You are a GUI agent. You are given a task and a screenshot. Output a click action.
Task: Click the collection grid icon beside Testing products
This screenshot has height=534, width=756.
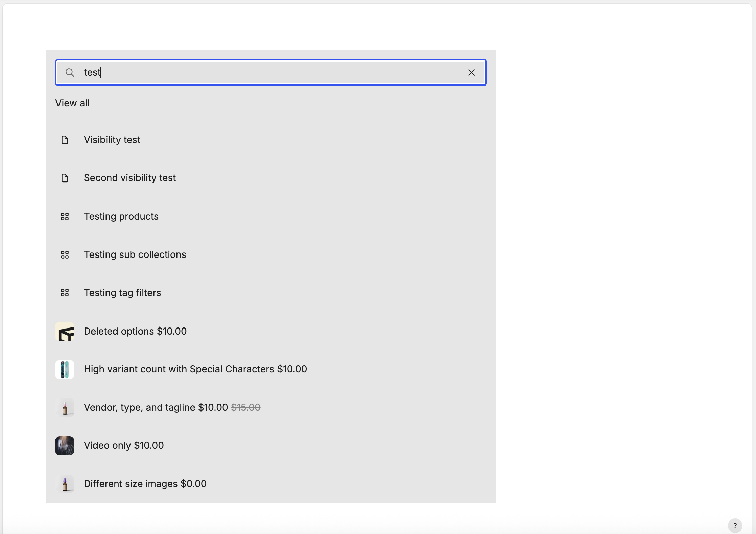pos(65,216)
